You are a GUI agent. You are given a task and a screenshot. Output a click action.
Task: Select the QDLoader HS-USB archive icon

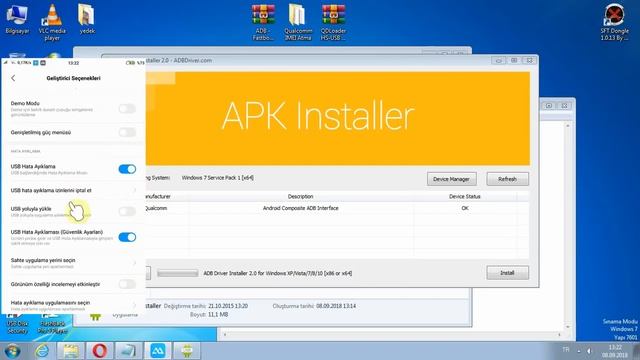333,22
